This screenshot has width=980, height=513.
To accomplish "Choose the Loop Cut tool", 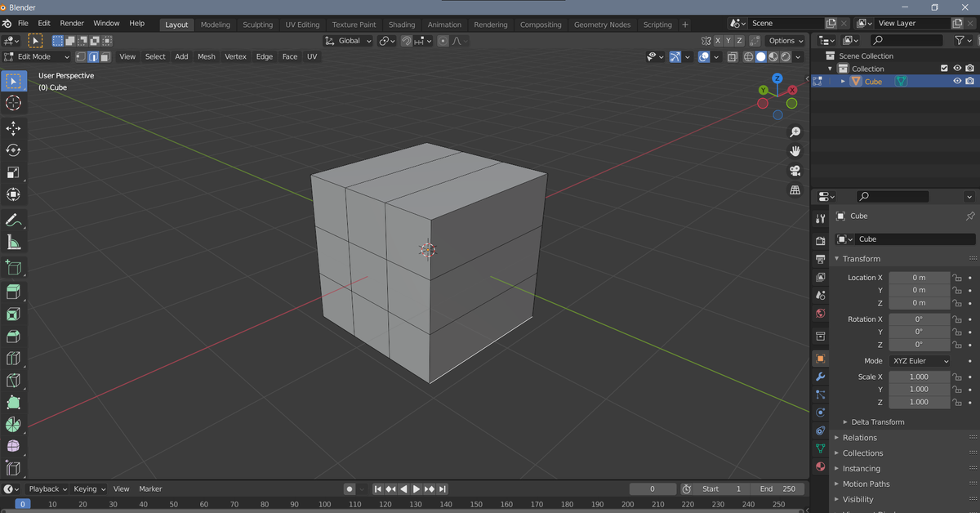I will 13,359.
